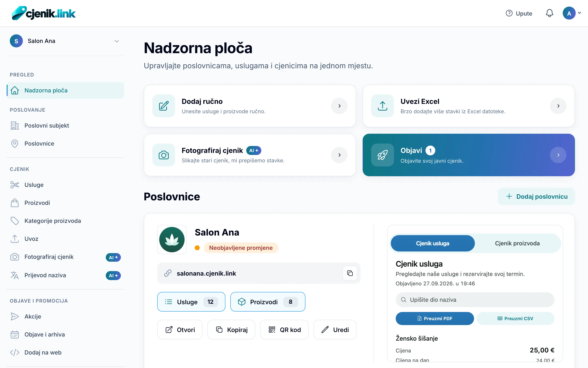Click the Otvori button

[x=180, y=330]
